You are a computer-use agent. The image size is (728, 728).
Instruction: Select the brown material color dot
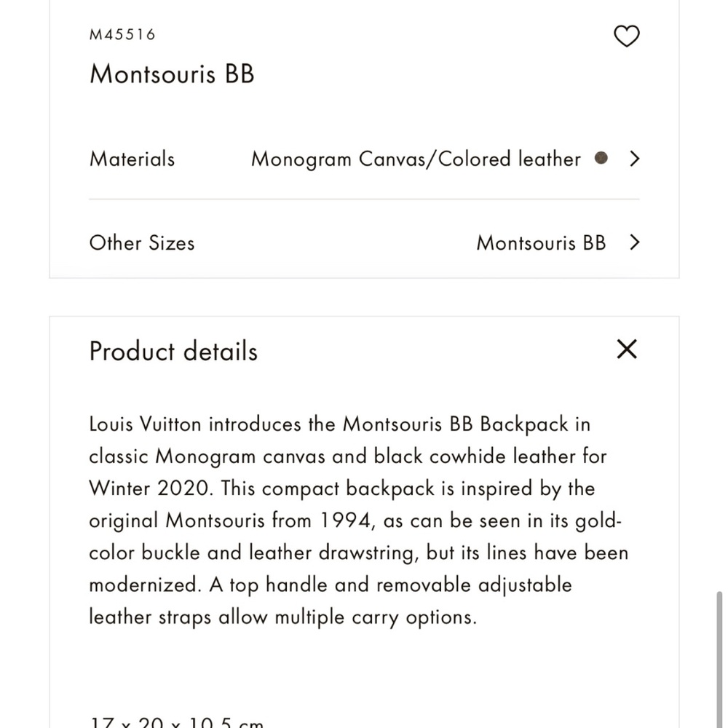pyautogui.click(x=601, y=159)
